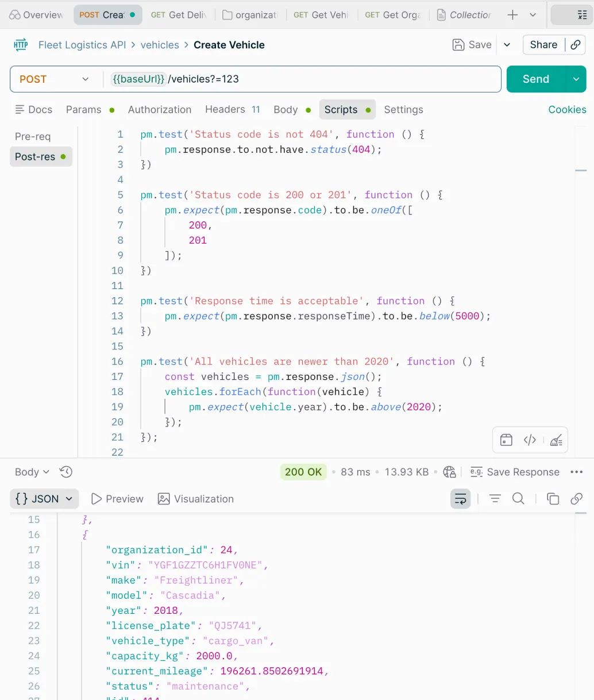Click the Collection document tab icon
The width and height of the screenshot is (594, 700).
(x=441, y=15)
